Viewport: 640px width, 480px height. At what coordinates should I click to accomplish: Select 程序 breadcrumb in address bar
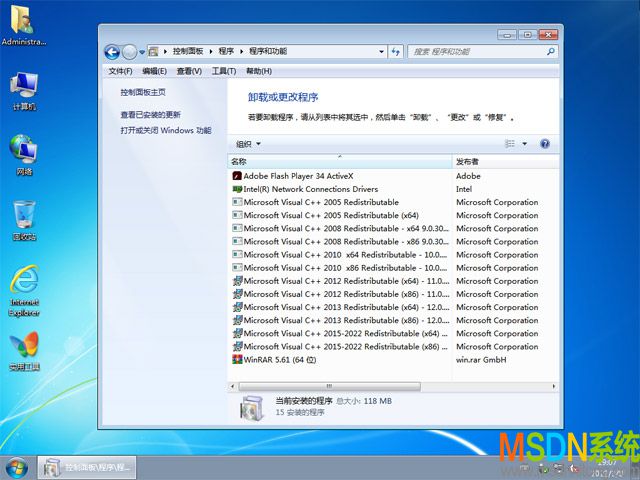226,51
